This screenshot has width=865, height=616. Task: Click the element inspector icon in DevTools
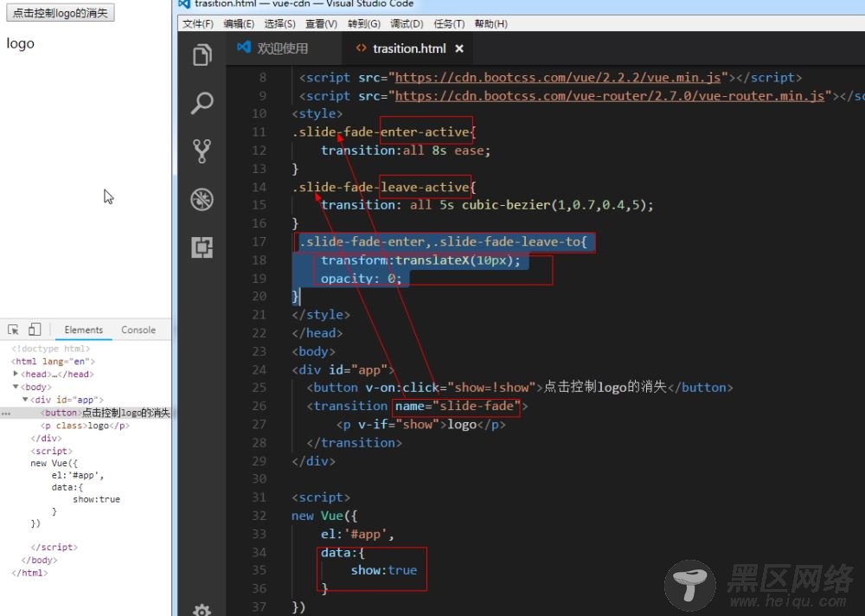click(x=13, y=330)
